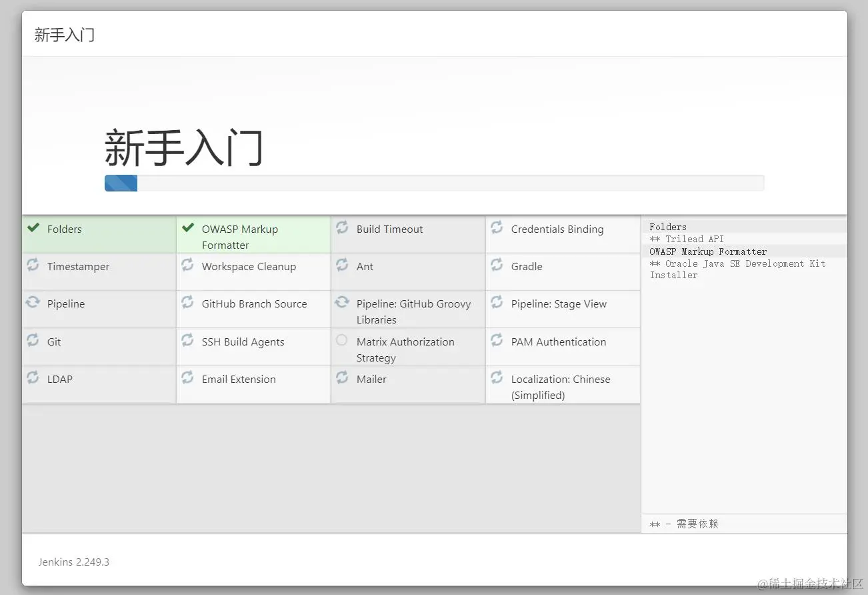Click the small '新手入门' title in the header bar
Screen dimensions: 868x595
[x=65, y=35]
